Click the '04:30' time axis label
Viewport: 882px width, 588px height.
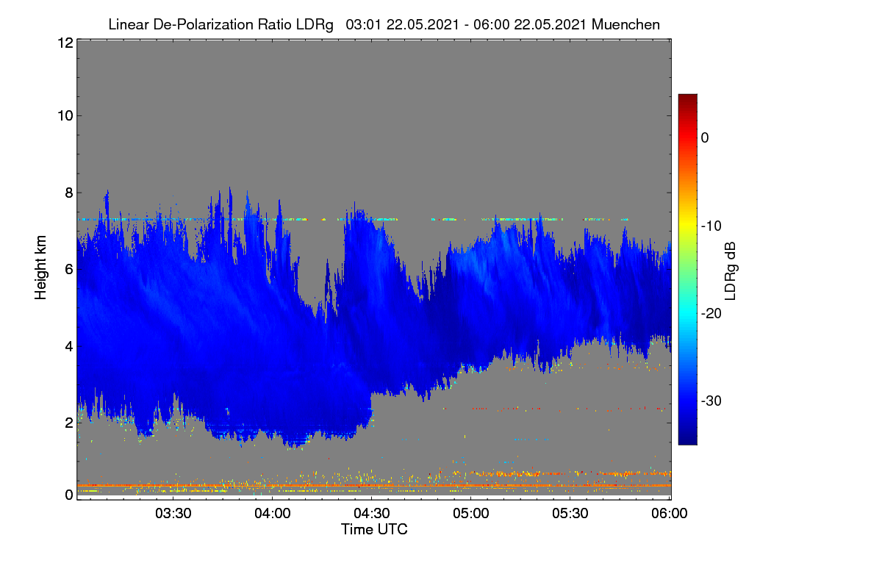pyautogui.click(x=371, y=514)
